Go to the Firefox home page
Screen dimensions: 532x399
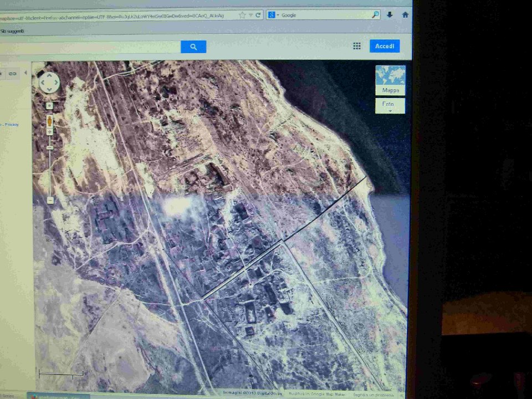tap(405, 14)
